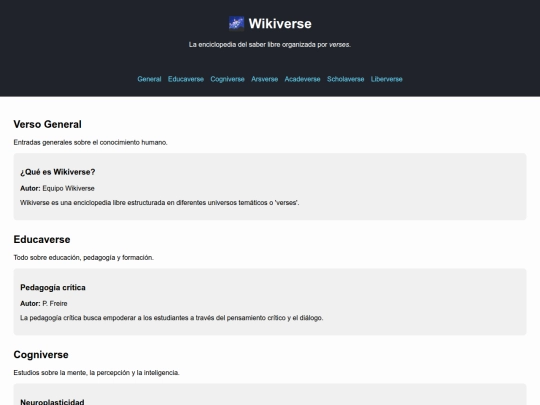Screen dimensions: 540x405
Task: Click the Educaverse description about educación
Action: pos(84,258)
